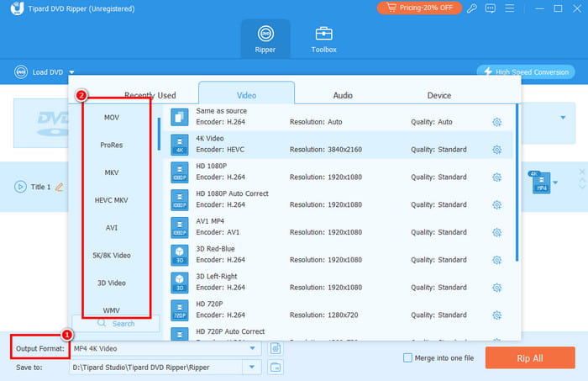Click the gear icon for AV1 MP4
Viewport: 588px width, 381px height.
click(496, 232)
